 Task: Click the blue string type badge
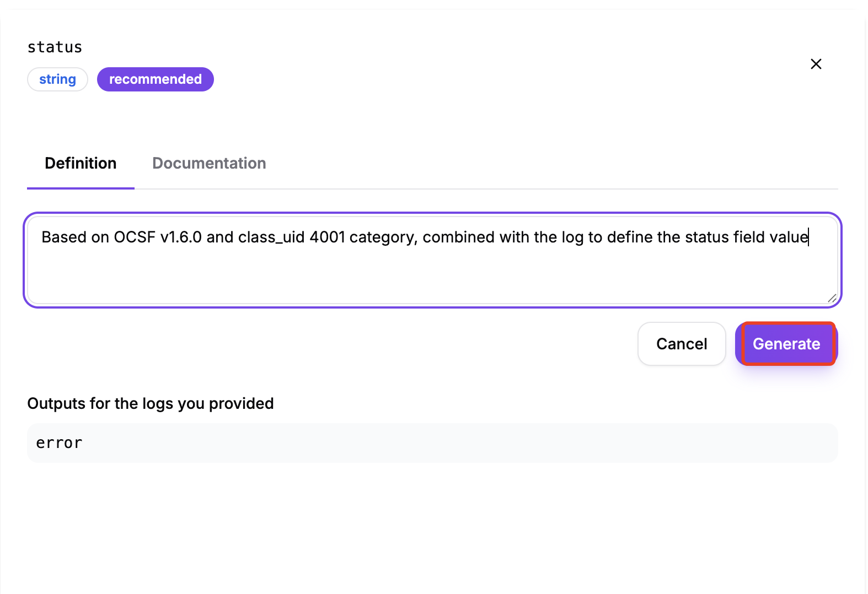tap(57, 79)
